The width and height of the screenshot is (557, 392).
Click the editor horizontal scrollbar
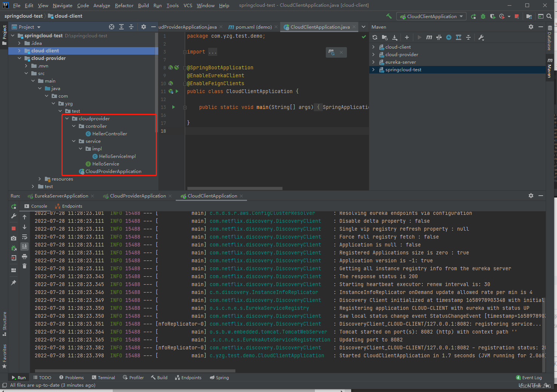click(x=235, y=188)
